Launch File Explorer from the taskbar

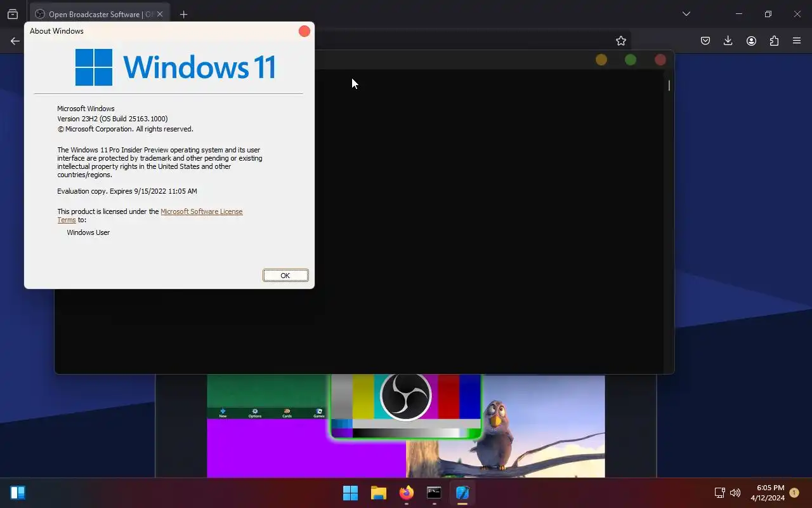click(379, 493)
